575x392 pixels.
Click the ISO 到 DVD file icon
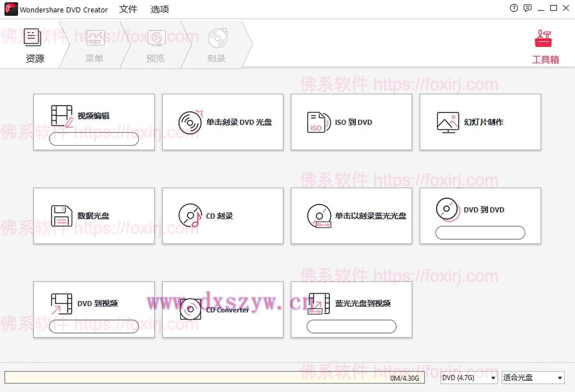(x=319, y=122)
